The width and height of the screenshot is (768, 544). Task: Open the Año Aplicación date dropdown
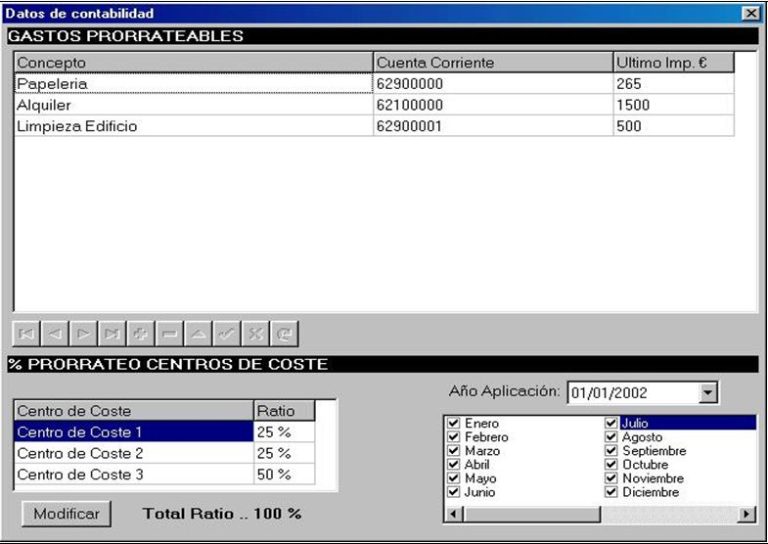click(x=708, y=393)
